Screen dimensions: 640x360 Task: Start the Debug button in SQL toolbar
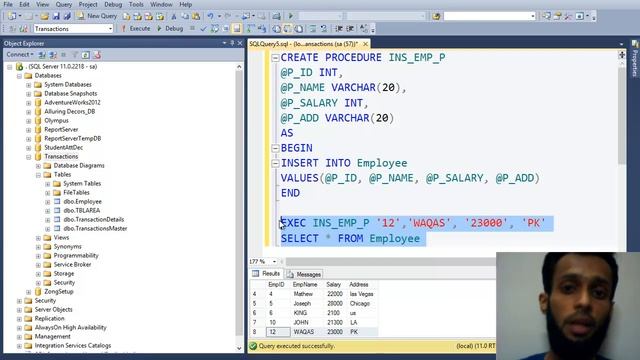tap(170, 29)
